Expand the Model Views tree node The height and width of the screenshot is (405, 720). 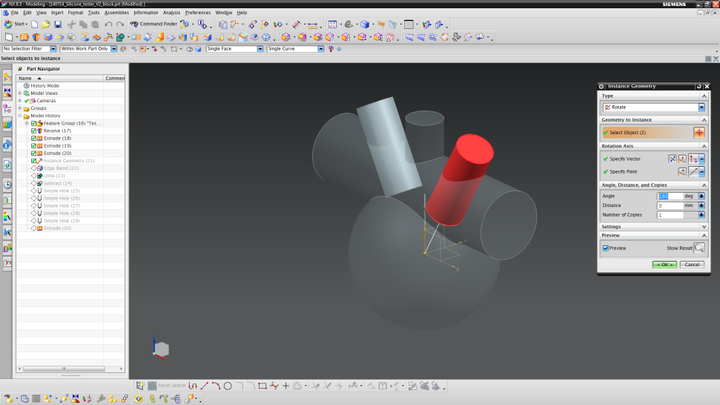point(20,93)
